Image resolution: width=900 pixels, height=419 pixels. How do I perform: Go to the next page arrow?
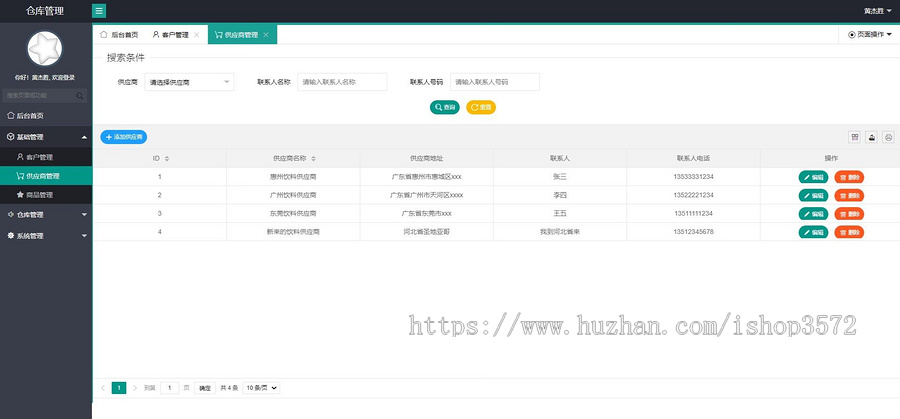[x=135, y=388]
